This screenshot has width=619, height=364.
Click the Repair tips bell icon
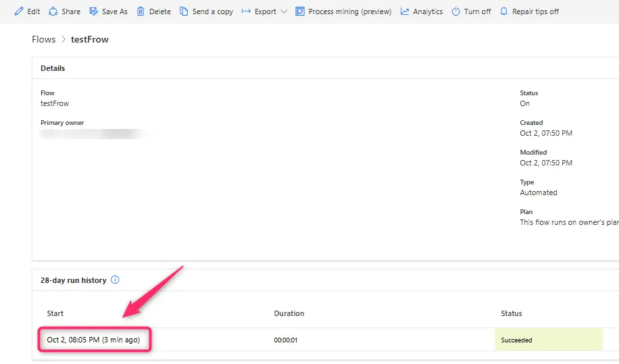503,11
